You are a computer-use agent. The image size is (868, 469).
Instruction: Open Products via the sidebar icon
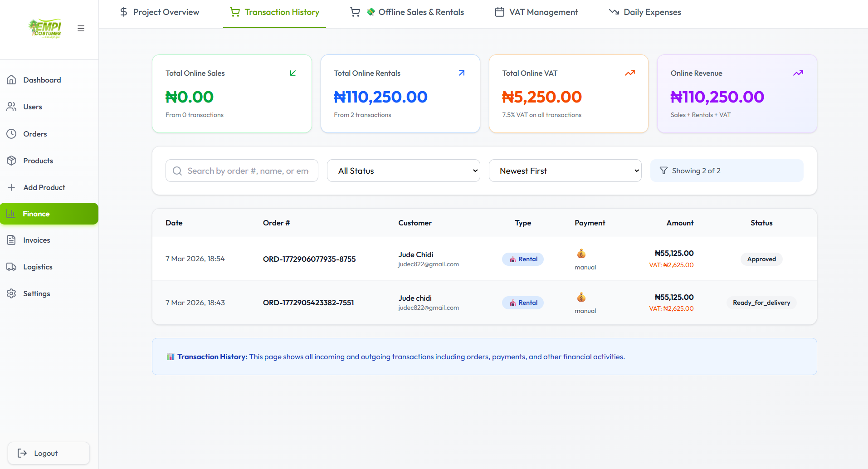click(x=11, y=160)
